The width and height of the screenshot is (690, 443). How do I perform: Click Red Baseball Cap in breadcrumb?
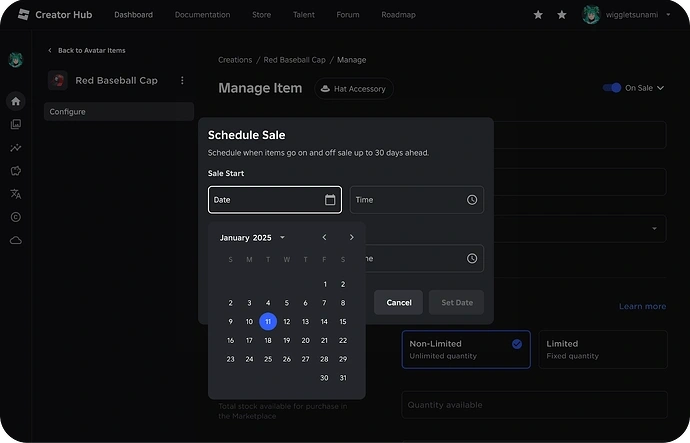coord(294,60)
